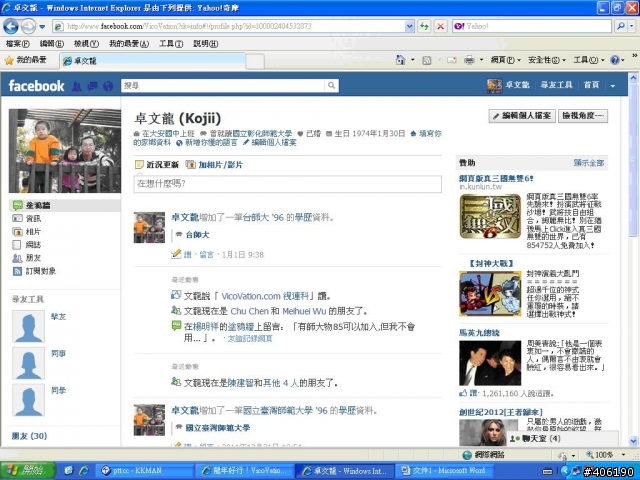The image size is (640, 480).
Task: Click the Read mail icon in command bar
Action: 451,60
